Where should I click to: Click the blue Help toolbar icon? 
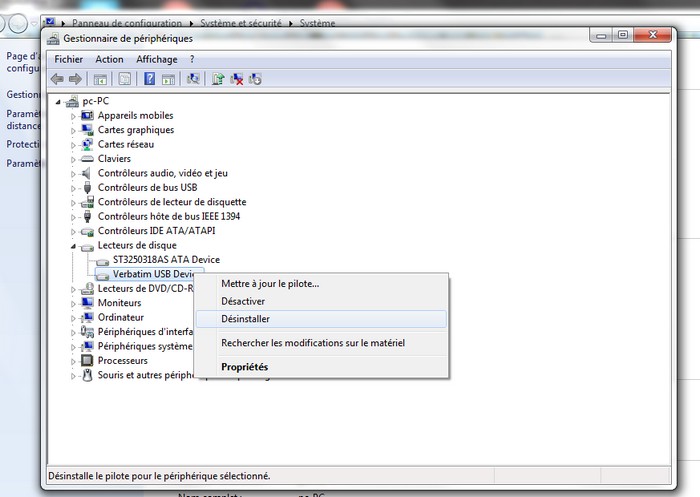click(149, 79)
